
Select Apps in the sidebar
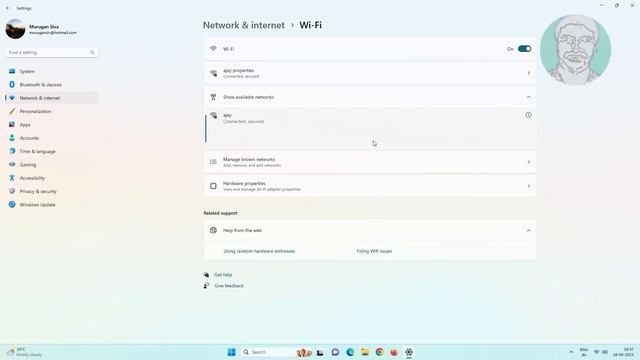[52, 124]
